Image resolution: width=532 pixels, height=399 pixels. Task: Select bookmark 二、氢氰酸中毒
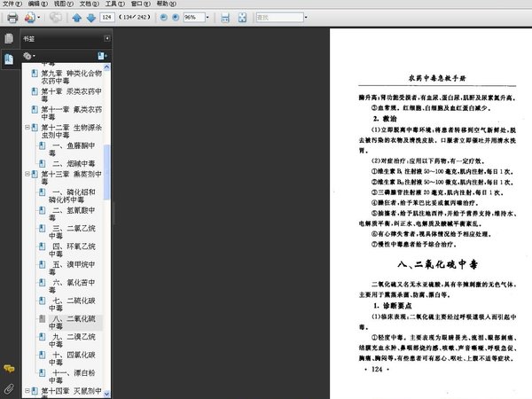[x=73, y=214]
